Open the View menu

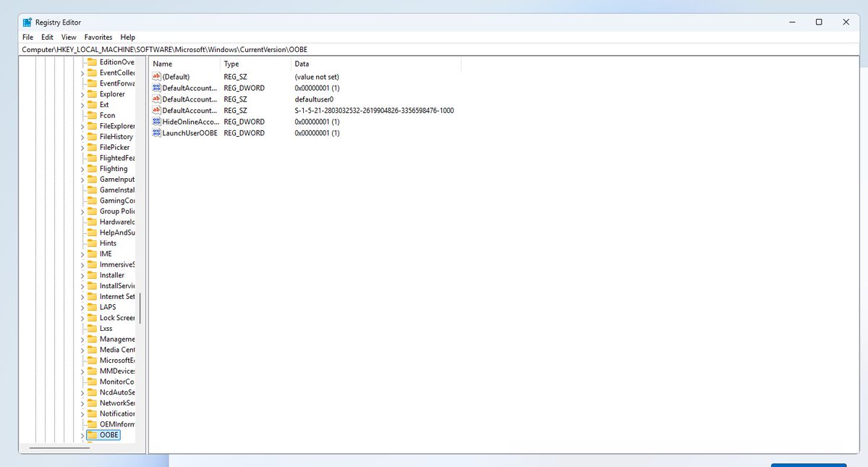pyautogui.click(x=69, y=37)
